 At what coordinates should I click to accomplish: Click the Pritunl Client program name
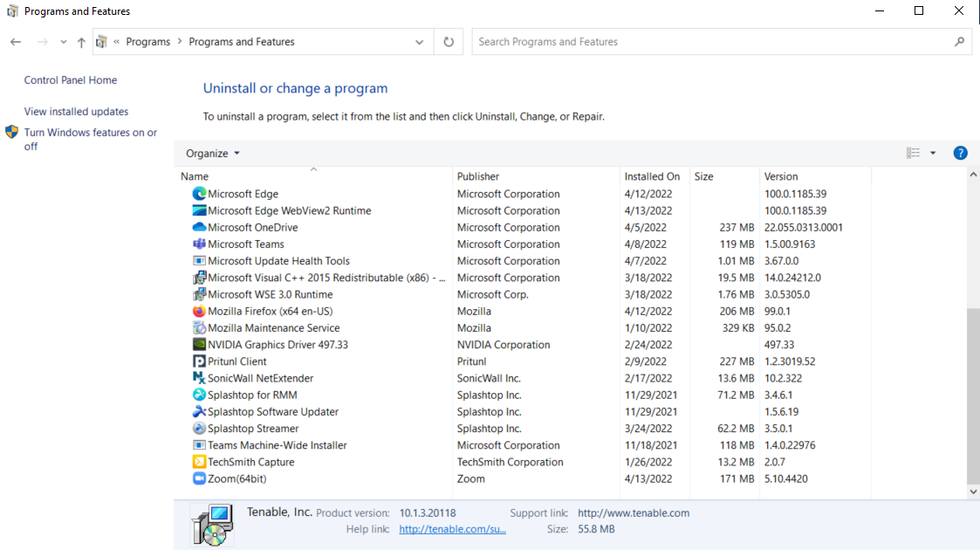tap(236, 361)
